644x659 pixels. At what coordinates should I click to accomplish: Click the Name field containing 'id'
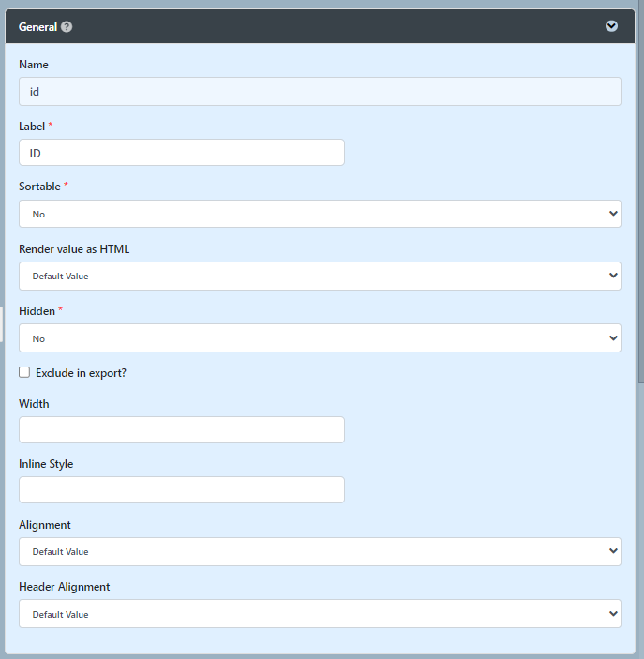point(320,92)
